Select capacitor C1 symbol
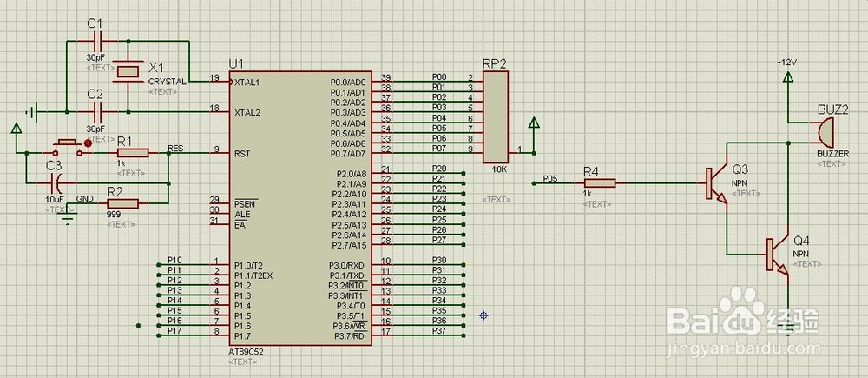The image size is (868, 378). (x=97, y=41)
